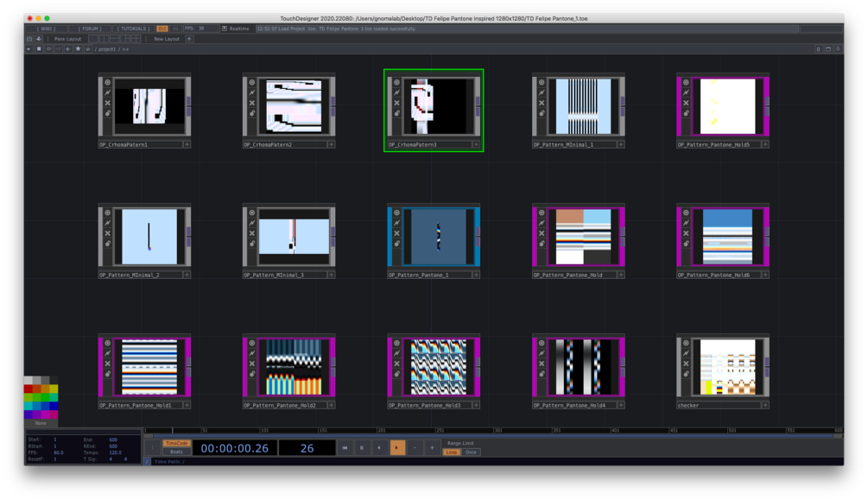868x500 pixels.
Task: Expand the >> path chevrons after project1
Action: [125, 49]
